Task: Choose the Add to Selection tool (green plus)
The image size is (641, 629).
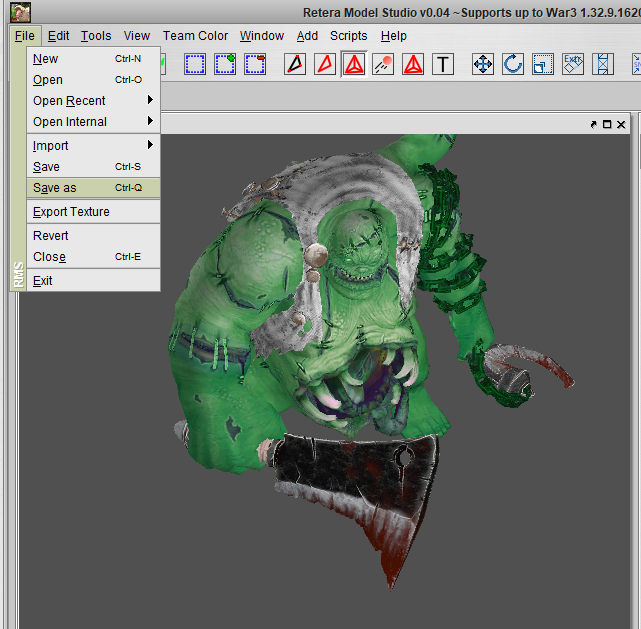Action: click(x=225, y=65)
